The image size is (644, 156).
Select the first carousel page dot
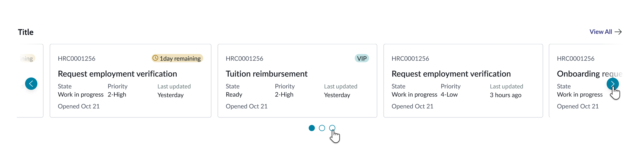(x=312, y=128)
